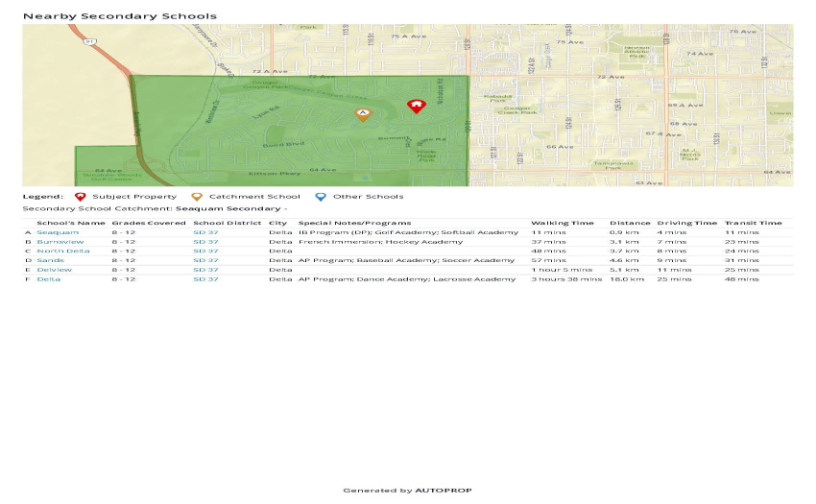Click the Catchment School legend pin icon
This screenshot has height=504, width=816.
click(x=197, y=197)
